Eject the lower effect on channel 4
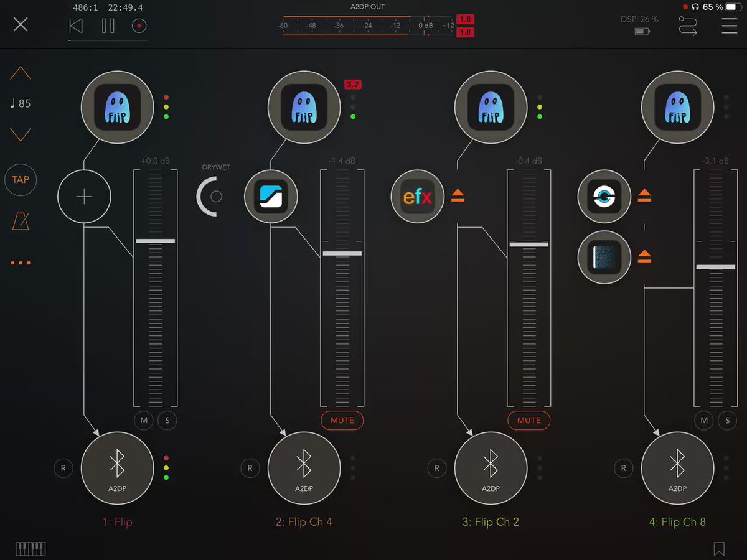 pos(645,256)
